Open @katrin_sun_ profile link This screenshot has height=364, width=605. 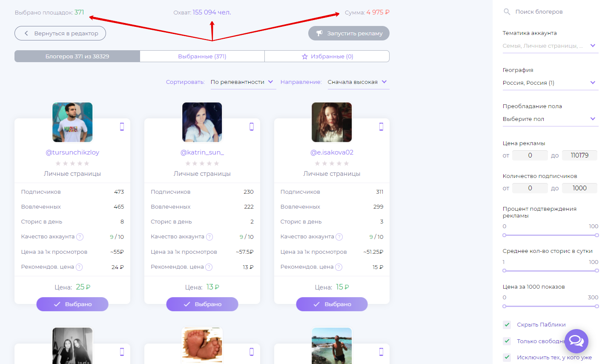(202, 152)
